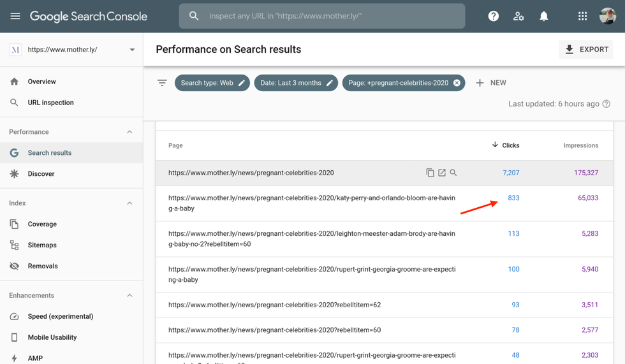The width and height of the screenshot is (625, 364).
Task: Open the property selector dropdown
Action: 132,50
